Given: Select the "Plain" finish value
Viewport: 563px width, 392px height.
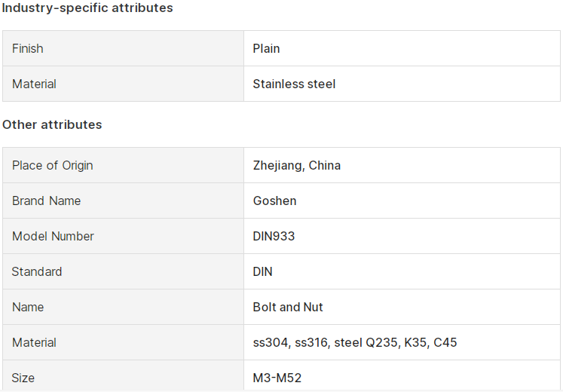Looking at the screenshot, I should click(x=267, y=48).
